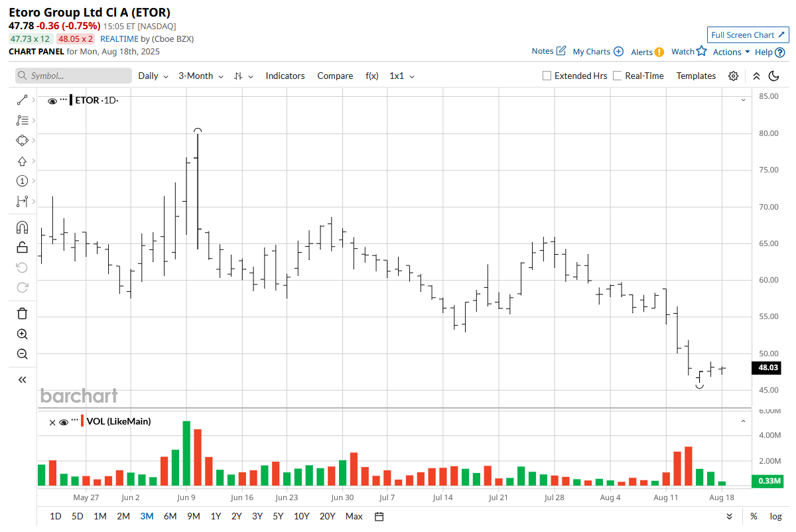Click the 0.33M volume label on the axis
The height and width of the screenshot is (532, 796).
click(767, 481)
